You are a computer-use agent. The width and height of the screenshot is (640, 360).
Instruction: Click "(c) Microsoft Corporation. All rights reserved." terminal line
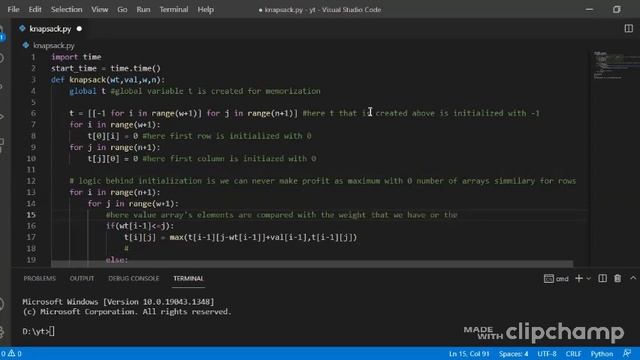pos(127,311)
